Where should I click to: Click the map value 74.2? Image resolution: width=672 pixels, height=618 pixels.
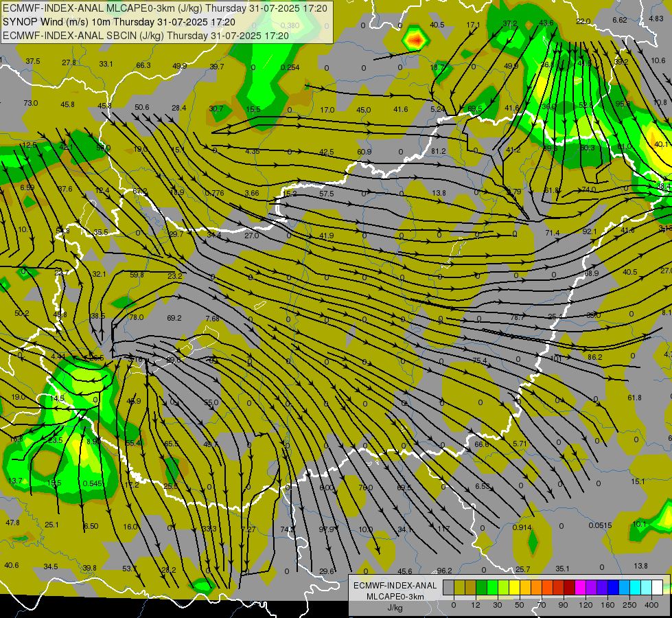(x=288, y=529)
